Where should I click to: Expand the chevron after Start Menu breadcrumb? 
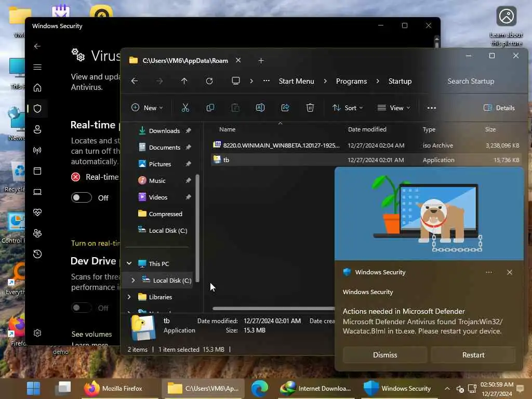325,81
